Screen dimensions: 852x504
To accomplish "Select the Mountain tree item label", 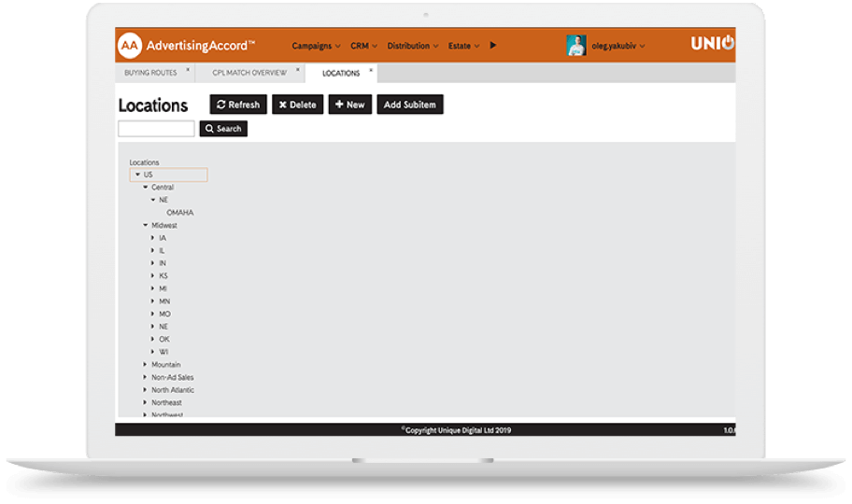I will (165, 364).
